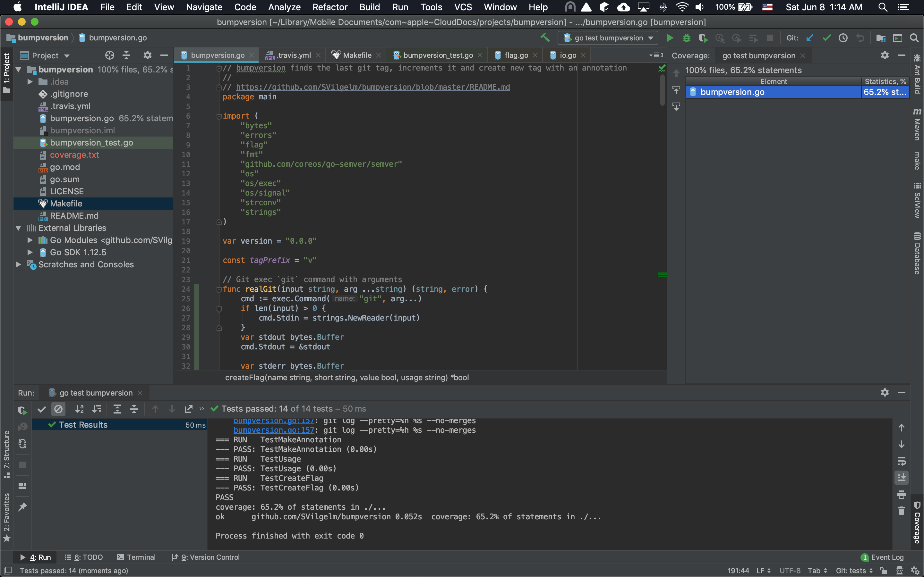Click Git Commit checkmark icon
The height and width of the screenshot is (577, 924).
(x=827, y=38)
